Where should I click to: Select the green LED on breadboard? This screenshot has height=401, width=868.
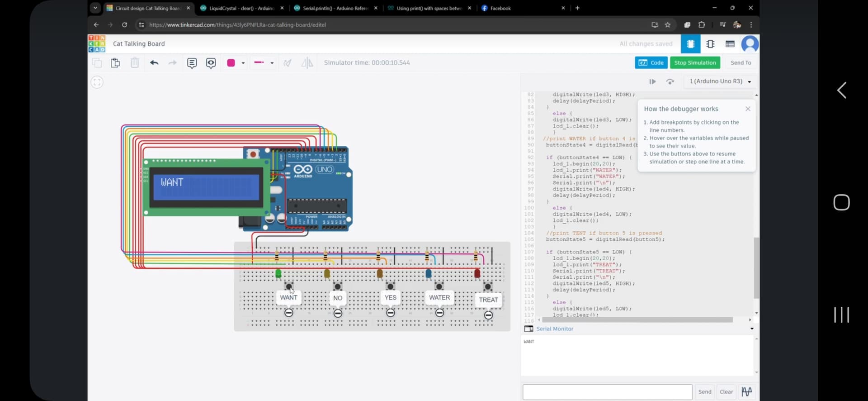(278, 273)
